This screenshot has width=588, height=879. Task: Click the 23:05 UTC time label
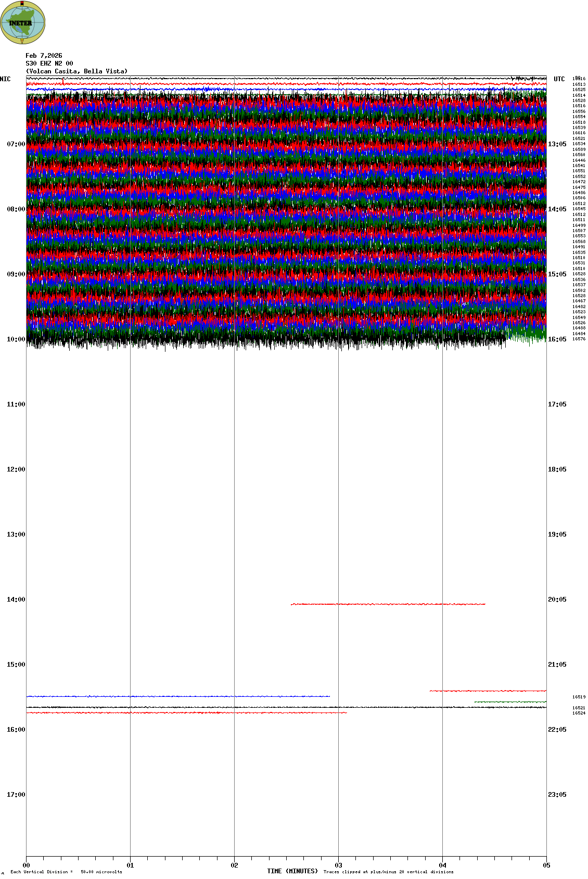[x=557, y=795]
